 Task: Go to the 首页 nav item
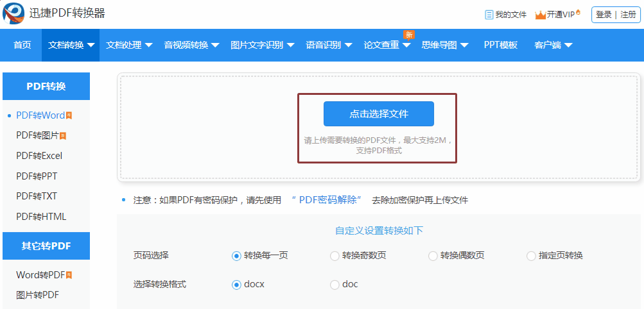point(22,45)
